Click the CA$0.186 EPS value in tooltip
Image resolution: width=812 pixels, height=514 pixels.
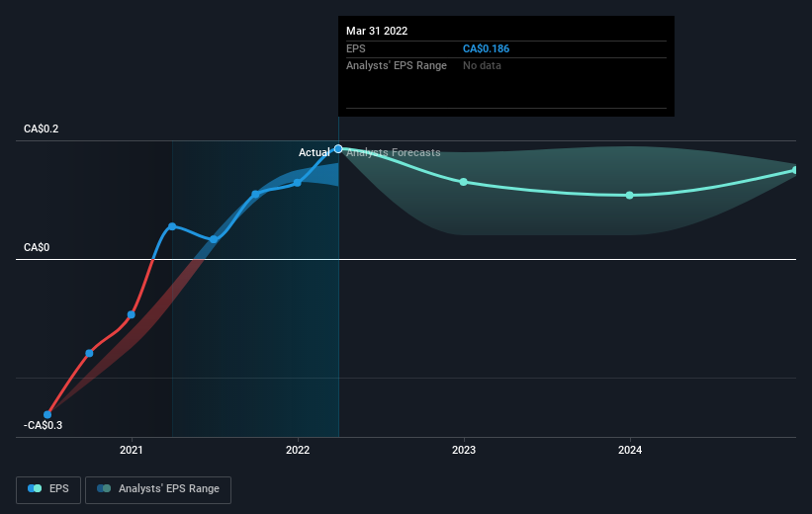click(x=486, y=48)
